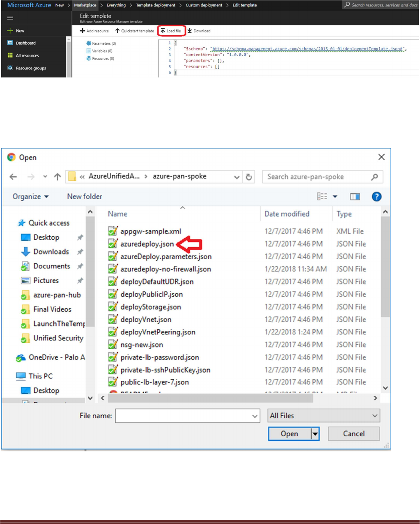
Task: Click Everything breadcrumb in Azure
Action: [x=116, y=5]
